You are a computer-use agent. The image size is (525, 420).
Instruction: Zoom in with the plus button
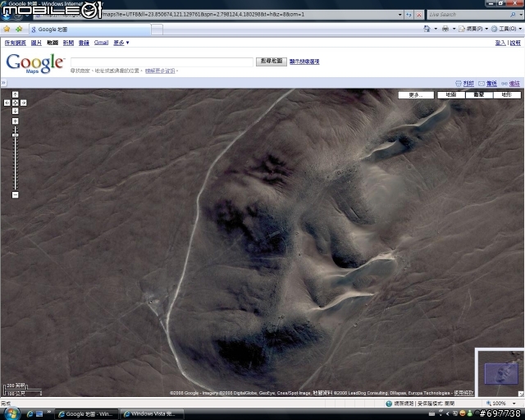[15, 121]
